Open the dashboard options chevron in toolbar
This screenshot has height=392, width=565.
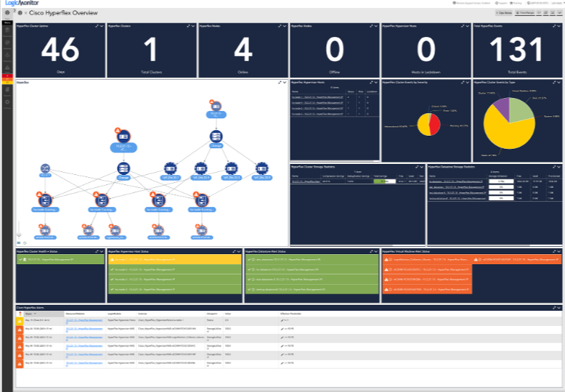(560, 12)
